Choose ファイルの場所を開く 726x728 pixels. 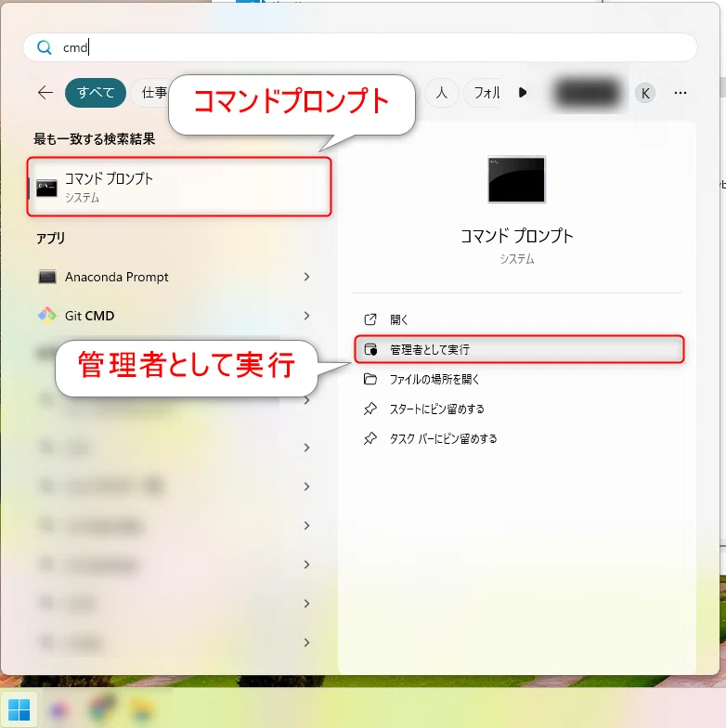click(x=518, y=379)
